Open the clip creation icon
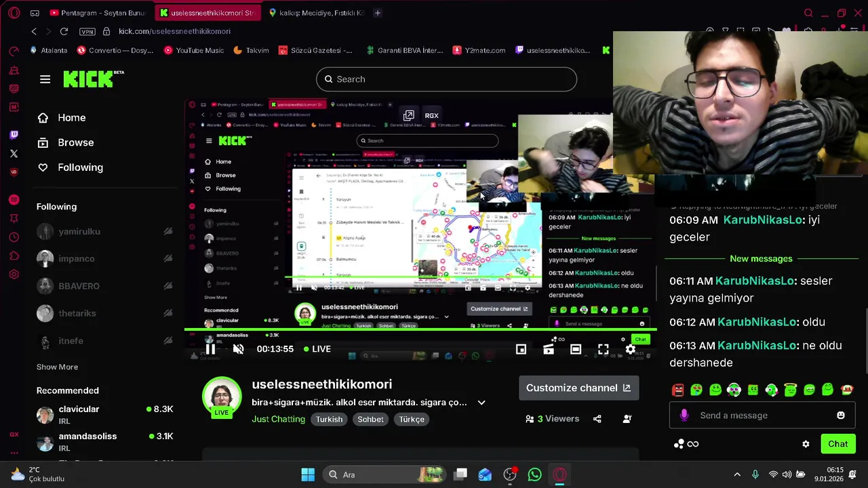The image size is (868, 488). tap(548, 349)
